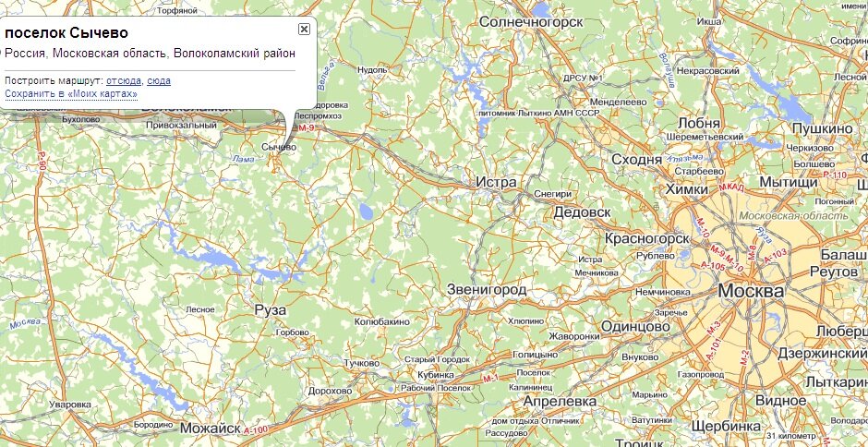Click the 'сюда' route link
The image size is (868, 447).
point(159,81)
